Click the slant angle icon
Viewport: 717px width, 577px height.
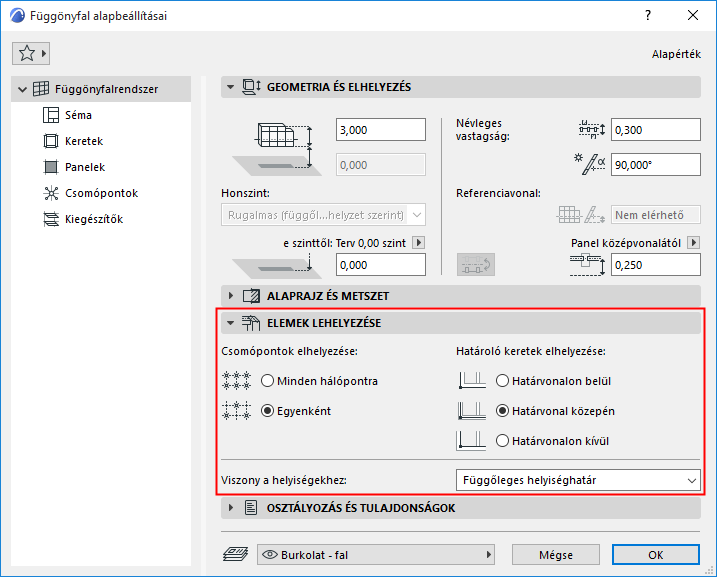(590, 165)
